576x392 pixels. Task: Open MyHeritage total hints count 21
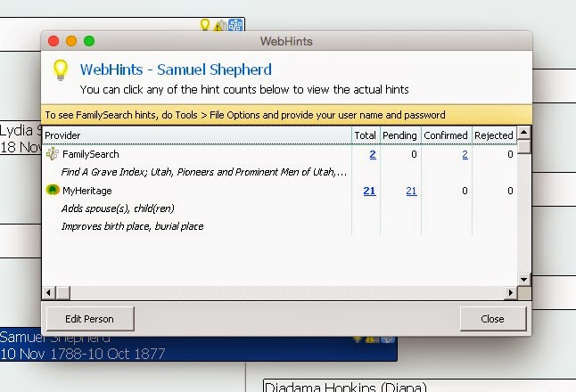[x=369, y=191]
